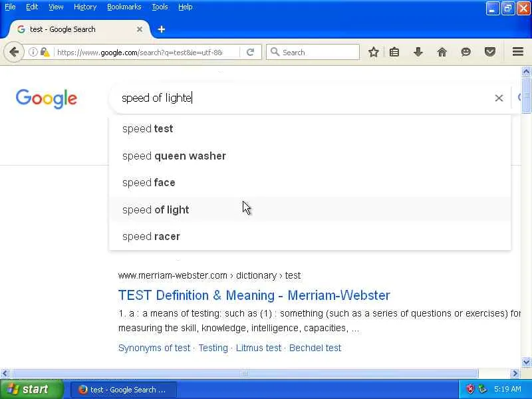Open the chat smiley icon

coord(466,52)
